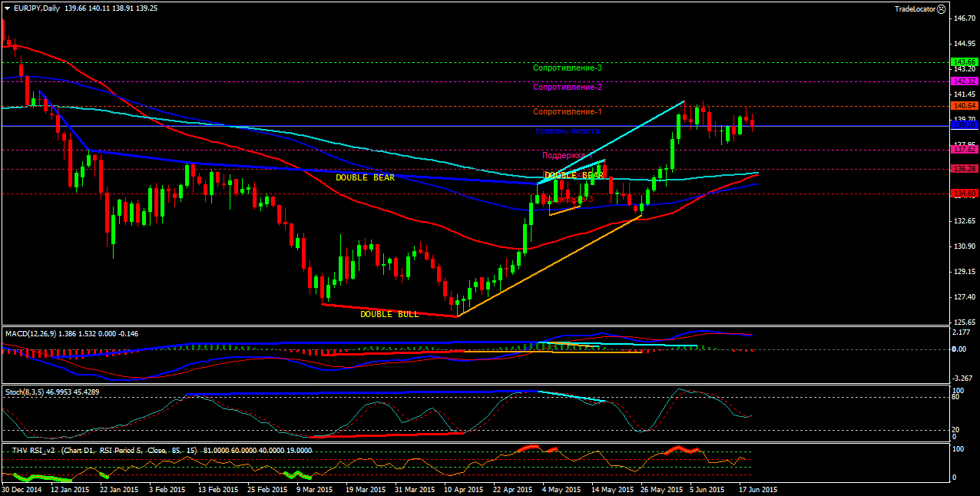Click the red 134.60 support price tag
The image size is (980, 496).
[x=964, y=193]
